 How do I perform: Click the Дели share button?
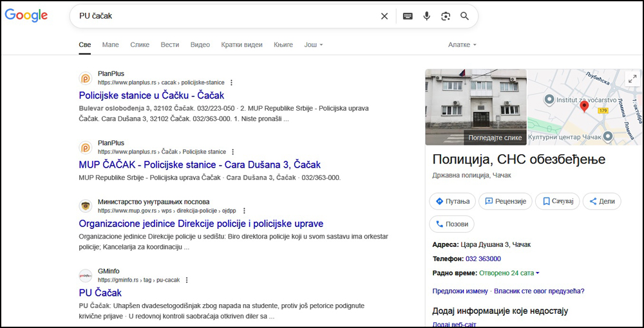pyautogui.click(x=601, y=201)
